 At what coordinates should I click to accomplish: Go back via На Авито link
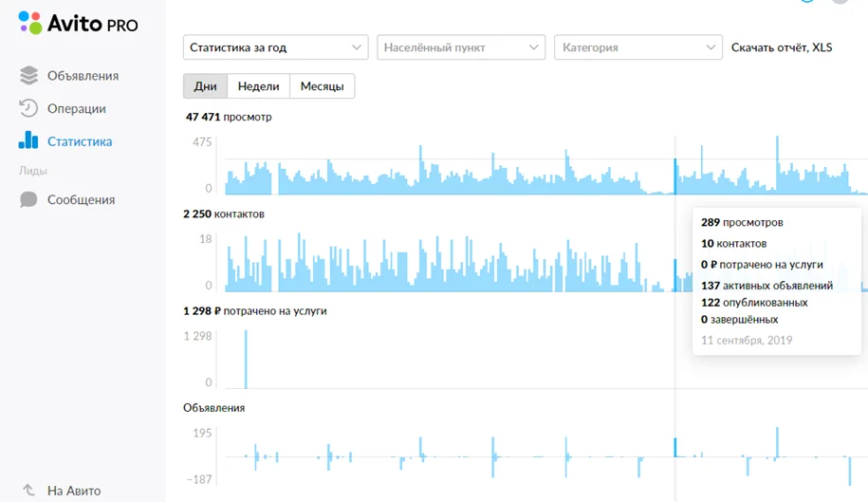pos(74,491)
